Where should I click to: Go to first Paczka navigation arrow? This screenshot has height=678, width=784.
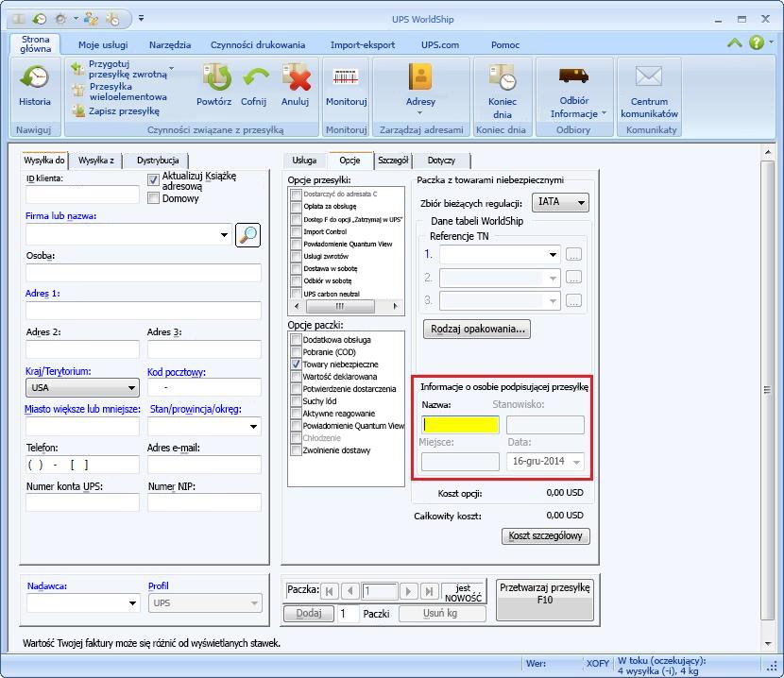[x=329, y=591]
